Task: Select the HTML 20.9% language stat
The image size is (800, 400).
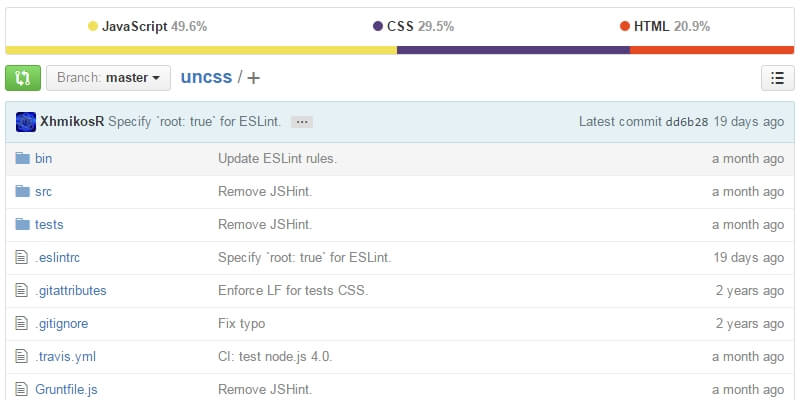Action: (x=665, y=27)
